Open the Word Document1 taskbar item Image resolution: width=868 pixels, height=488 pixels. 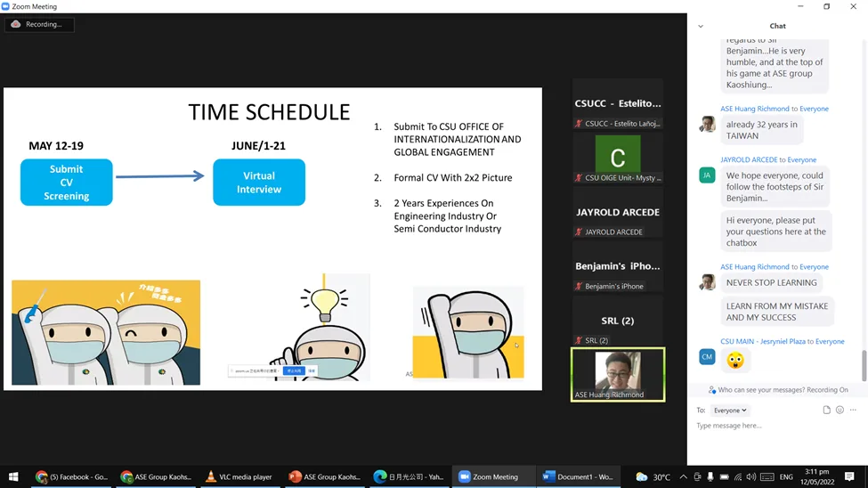coord(578,477)
